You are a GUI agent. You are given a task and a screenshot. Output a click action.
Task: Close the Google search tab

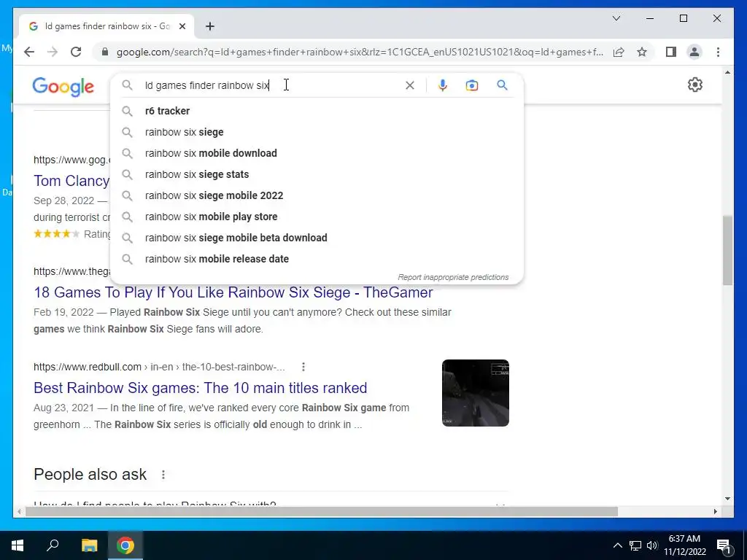click(182, 27)
